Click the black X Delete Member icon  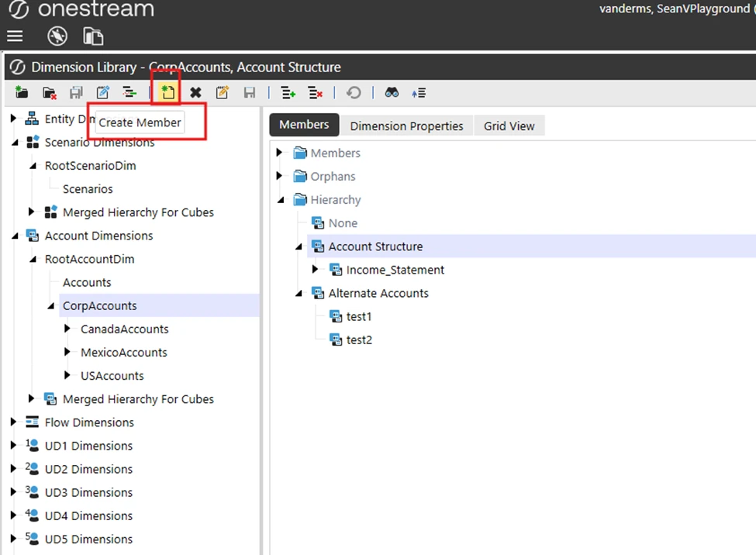click(195, 92)
